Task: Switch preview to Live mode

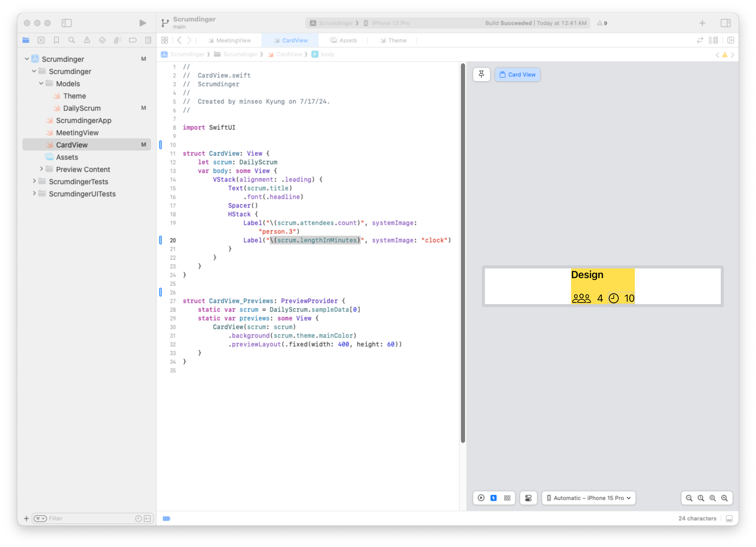Action: (481, 498)
